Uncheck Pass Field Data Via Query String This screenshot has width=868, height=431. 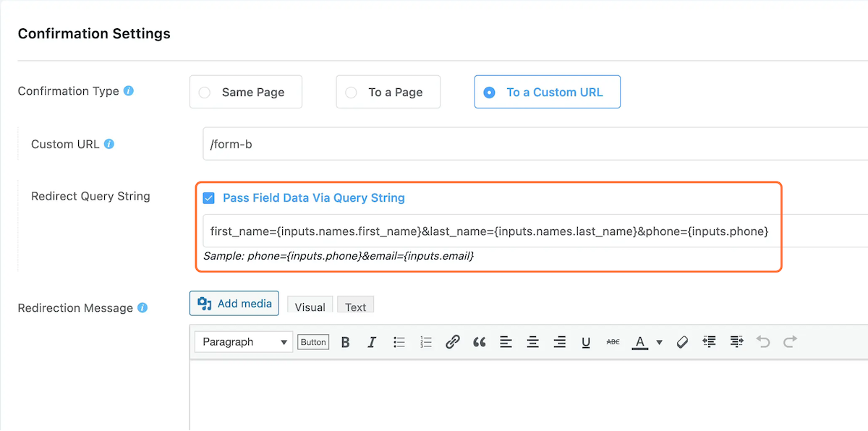[x=209, y=197]
